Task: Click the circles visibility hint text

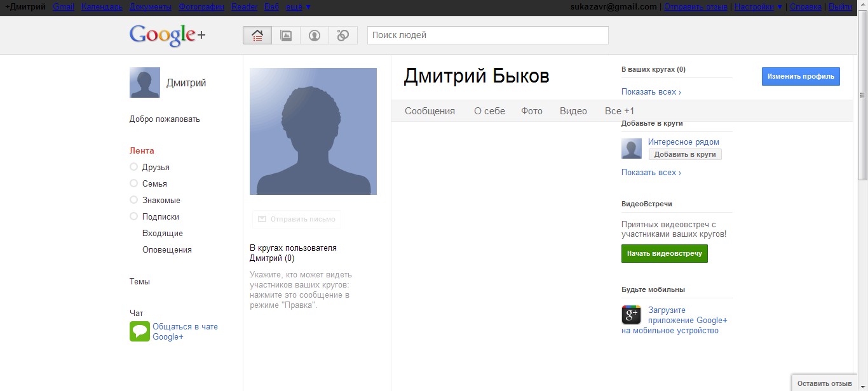Action: click(x=301, y=290)
